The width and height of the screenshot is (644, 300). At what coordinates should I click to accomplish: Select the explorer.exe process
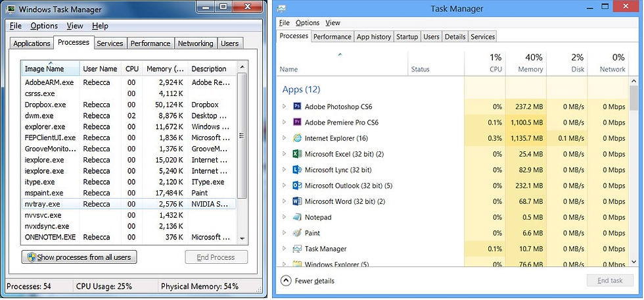click(x=129, y=126)
